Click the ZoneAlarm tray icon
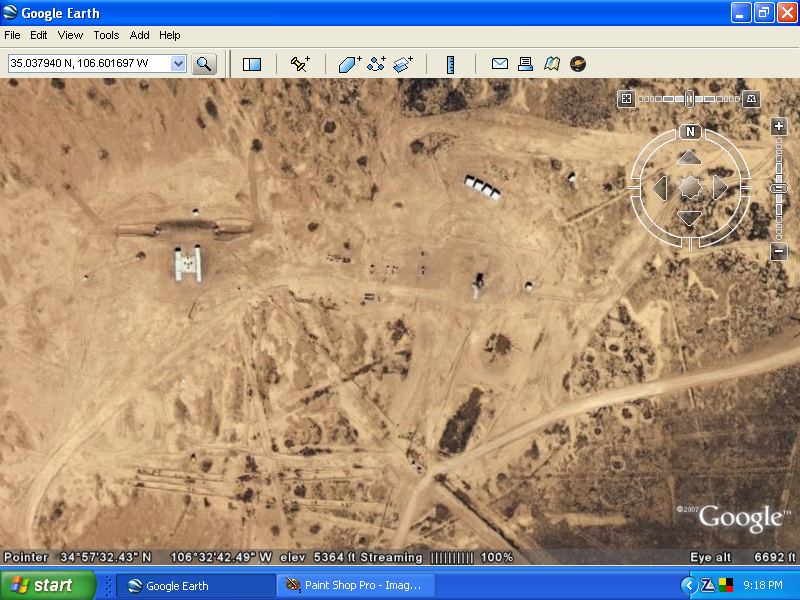Screen dimensions: 800x600 (x=708, y=585)
